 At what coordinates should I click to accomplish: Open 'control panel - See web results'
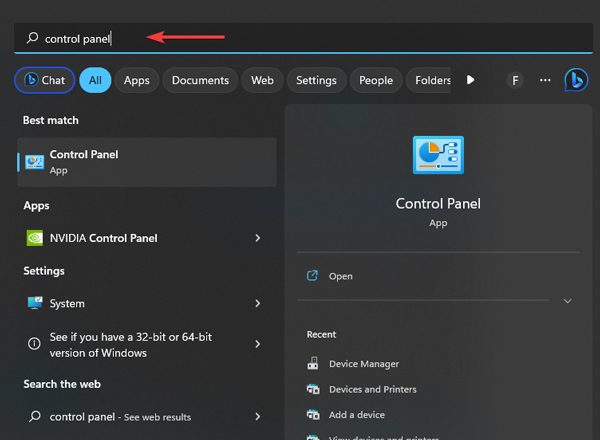point(147,416)
